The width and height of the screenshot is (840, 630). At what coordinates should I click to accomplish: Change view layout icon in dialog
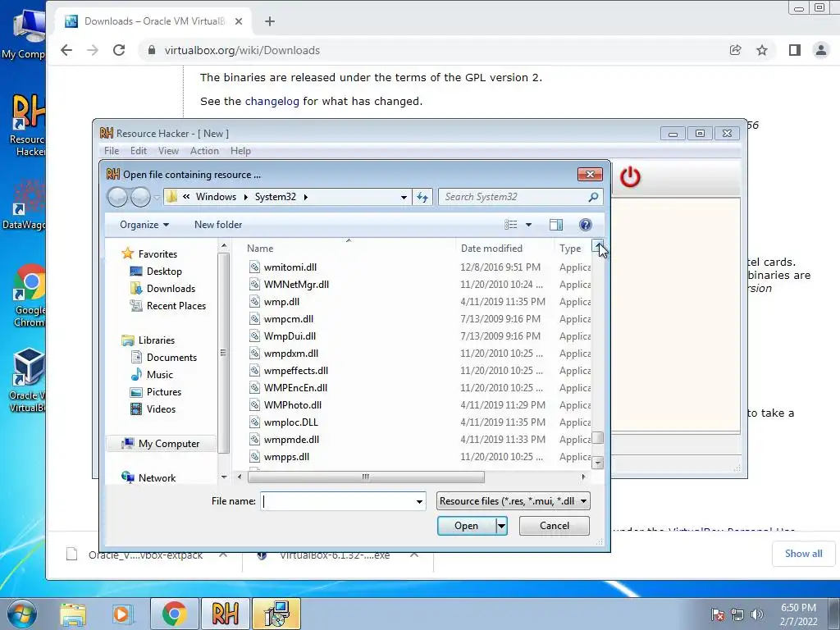pyautogui.click(x=511, y=225)
